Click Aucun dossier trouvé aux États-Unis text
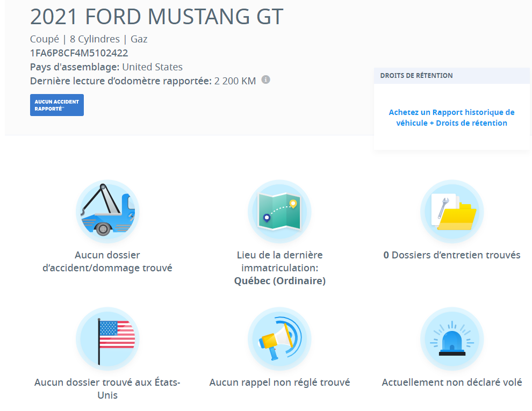 [x=107, y=388]
